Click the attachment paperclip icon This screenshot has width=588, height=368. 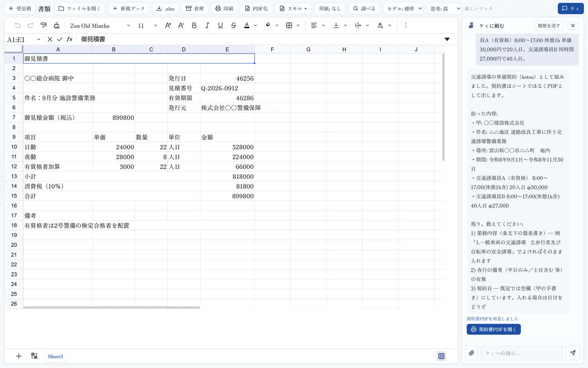click(x=471, y=353)
